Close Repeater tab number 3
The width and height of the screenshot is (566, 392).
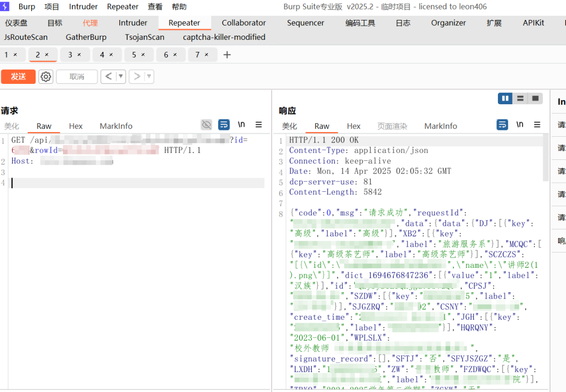coord(79,55)
